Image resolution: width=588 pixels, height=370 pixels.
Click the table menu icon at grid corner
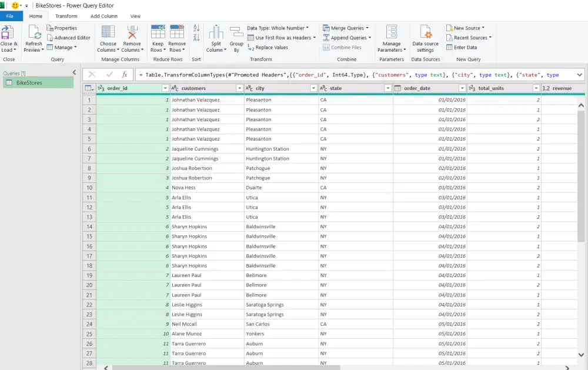(x=89, y=88)
